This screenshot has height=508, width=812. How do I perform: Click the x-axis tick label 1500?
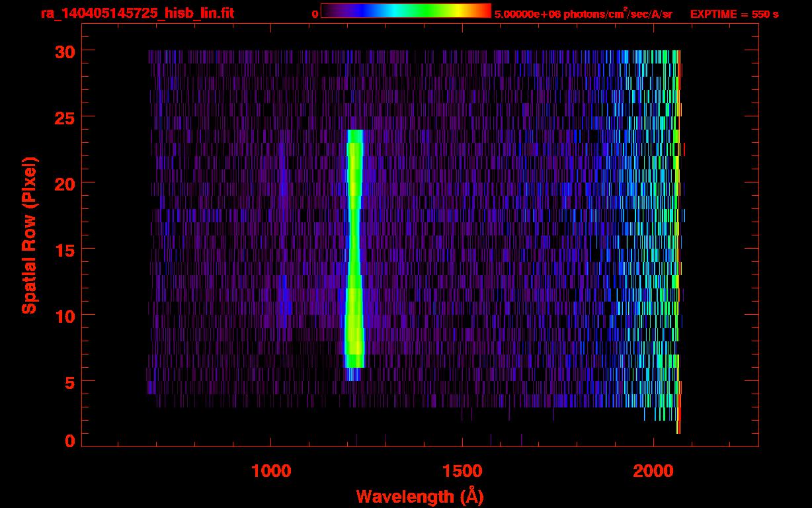462,471
